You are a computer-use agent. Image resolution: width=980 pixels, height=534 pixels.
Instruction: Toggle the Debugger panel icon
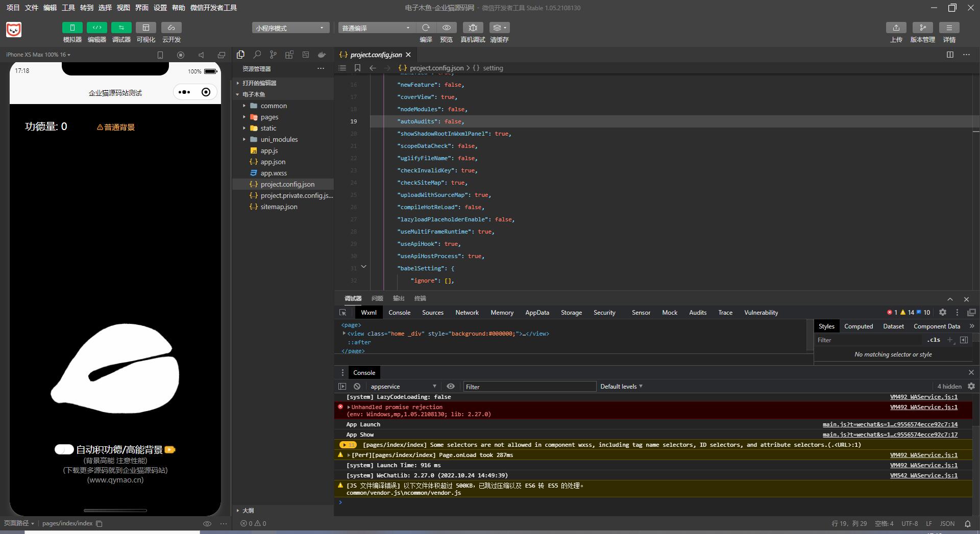pos(121,28)
